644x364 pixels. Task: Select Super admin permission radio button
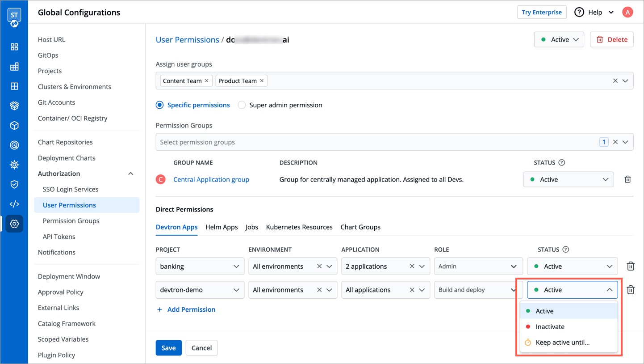coord(242,105)
